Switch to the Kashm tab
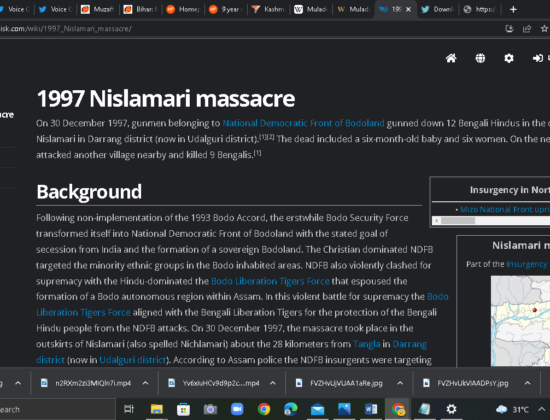This screenshot has height=420, width=550. (269, 9)
